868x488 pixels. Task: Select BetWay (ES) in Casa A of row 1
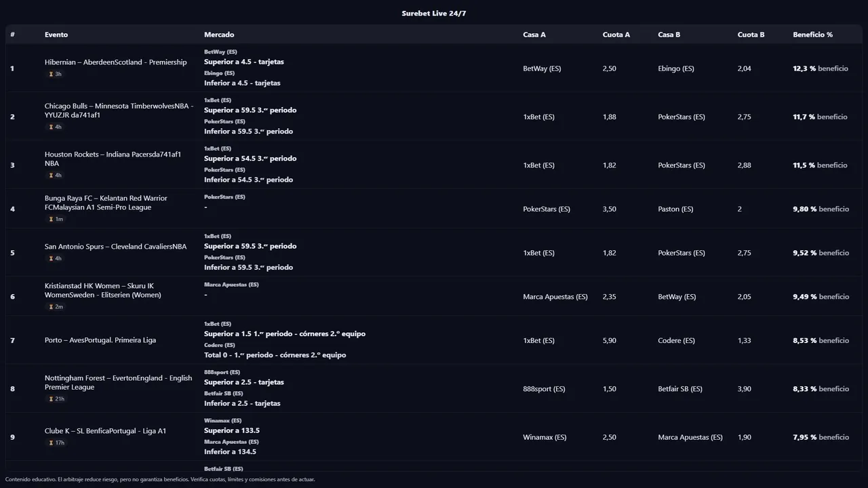click(542, 68)
